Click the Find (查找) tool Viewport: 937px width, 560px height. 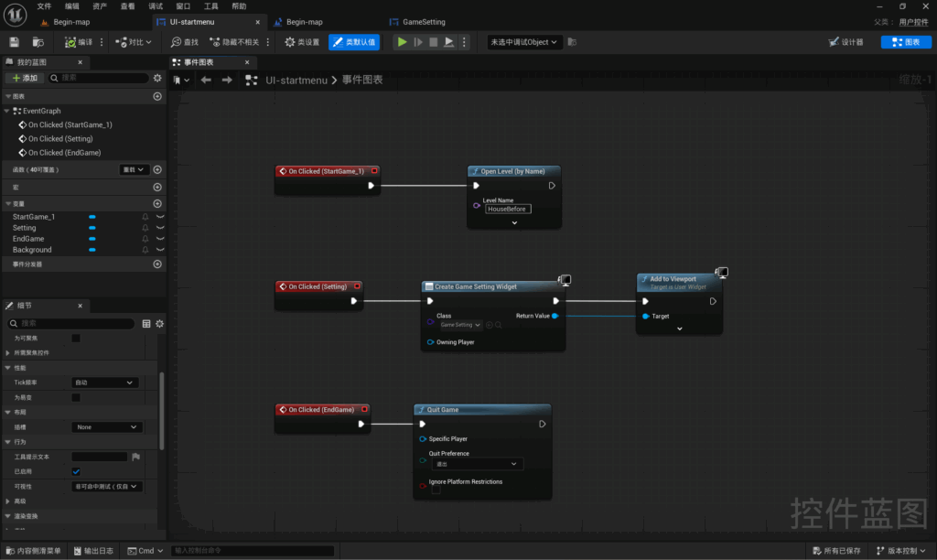click(x=185, y=42)
